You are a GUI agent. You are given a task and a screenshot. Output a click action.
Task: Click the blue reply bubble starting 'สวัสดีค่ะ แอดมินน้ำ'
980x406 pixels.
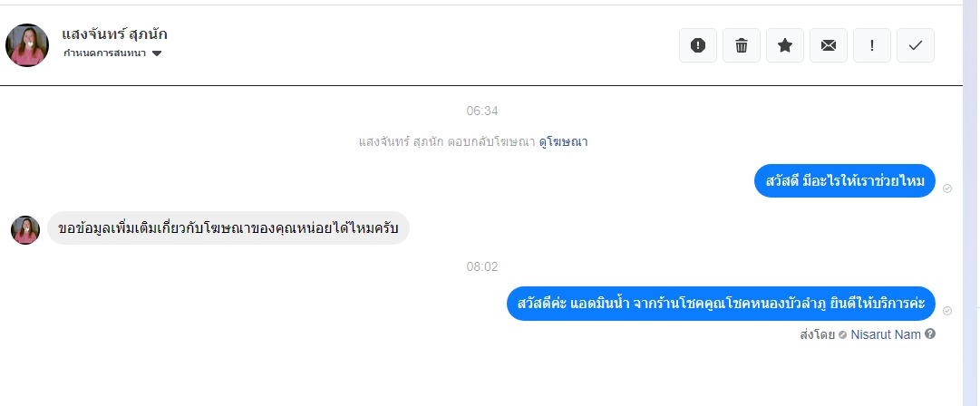(x=721, y=303)
